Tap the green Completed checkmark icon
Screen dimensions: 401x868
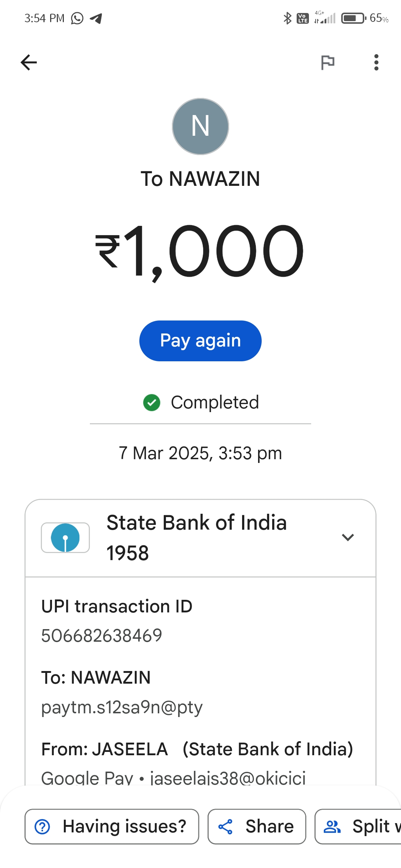click(151, 402)
